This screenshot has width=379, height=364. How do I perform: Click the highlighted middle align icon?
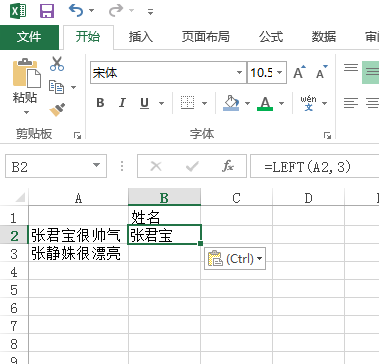[371, 72]
